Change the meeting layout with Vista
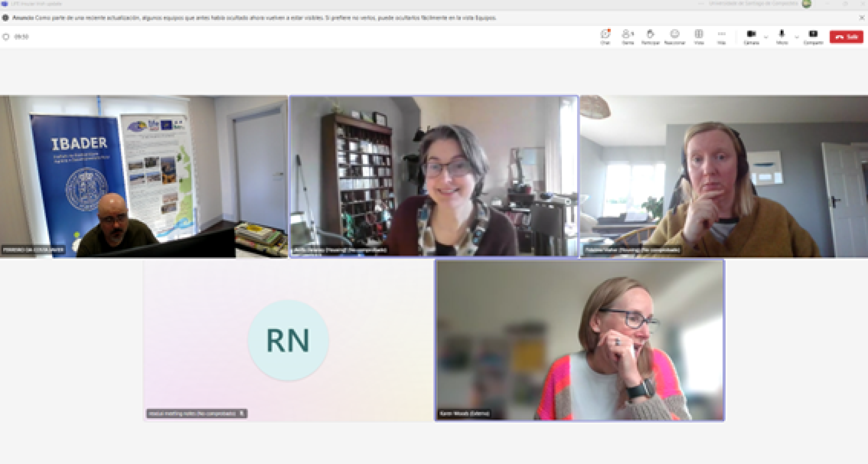This screenshot has width=868, height=464. click(699, 36)
